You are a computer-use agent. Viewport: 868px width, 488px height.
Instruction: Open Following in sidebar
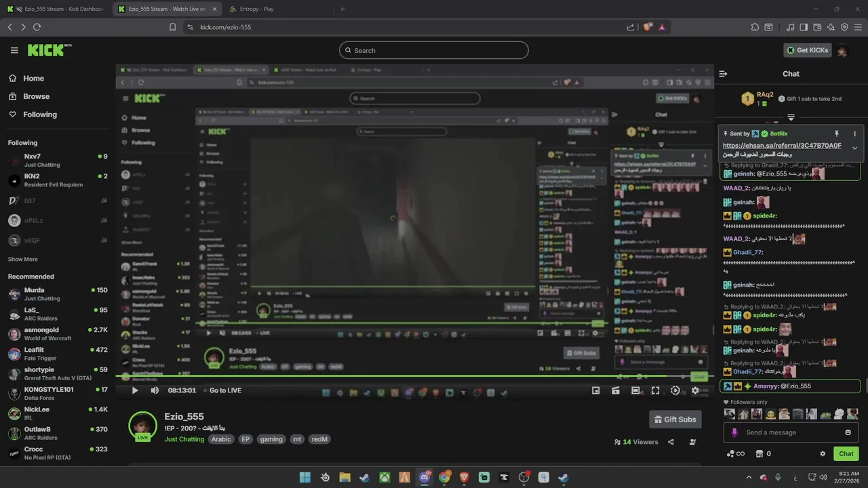click(33, 115)
